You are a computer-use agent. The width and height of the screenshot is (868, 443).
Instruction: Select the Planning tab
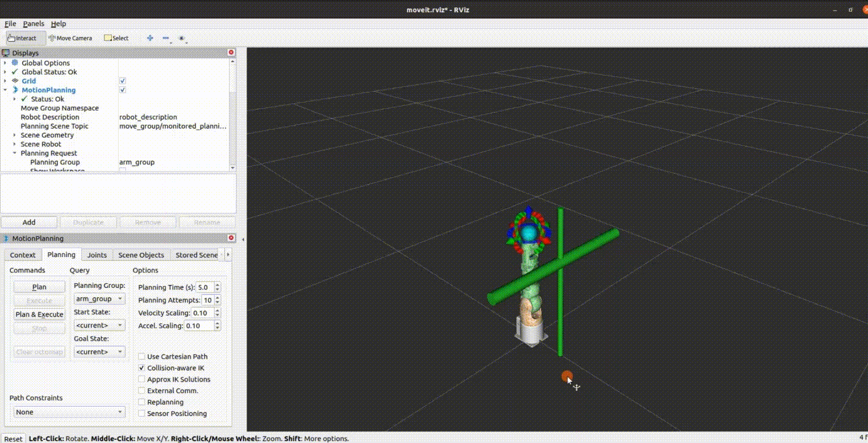[61, 255]
